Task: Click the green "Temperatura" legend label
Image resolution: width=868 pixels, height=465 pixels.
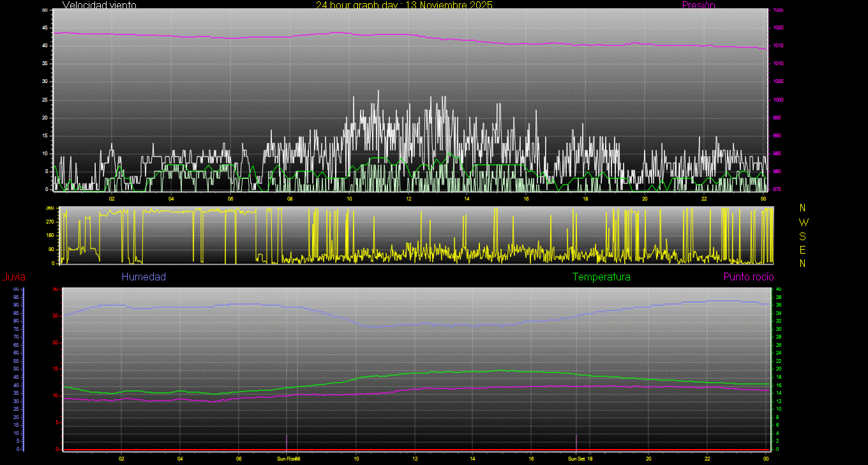Action: point(601,277)
